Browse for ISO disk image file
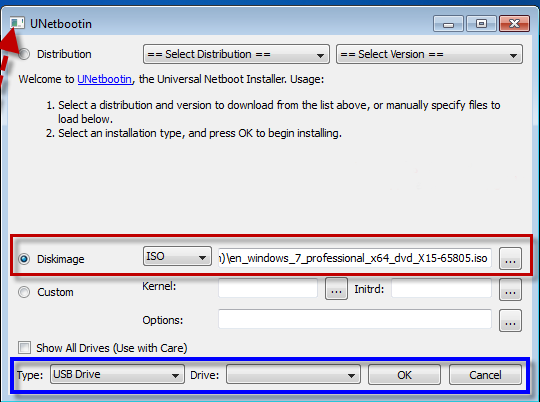This screenshot has height=402, width=540. click(x=510, y=259)
